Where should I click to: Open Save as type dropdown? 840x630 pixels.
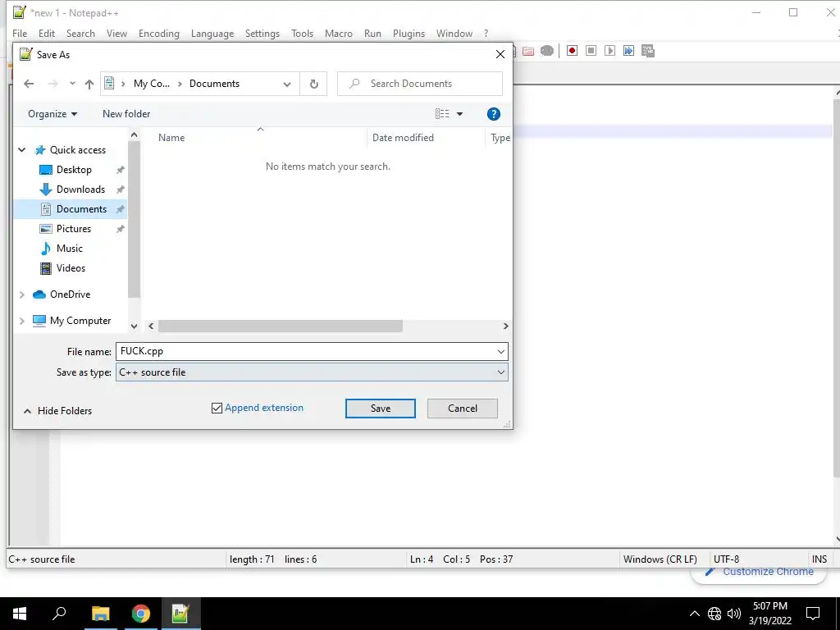coord(501,372)
